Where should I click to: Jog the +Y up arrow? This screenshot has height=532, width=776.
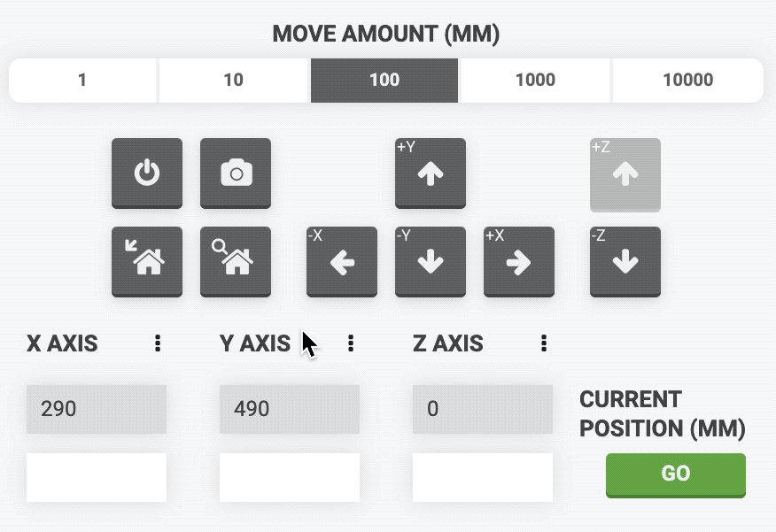pyautogui.click(x=431, y=173)
